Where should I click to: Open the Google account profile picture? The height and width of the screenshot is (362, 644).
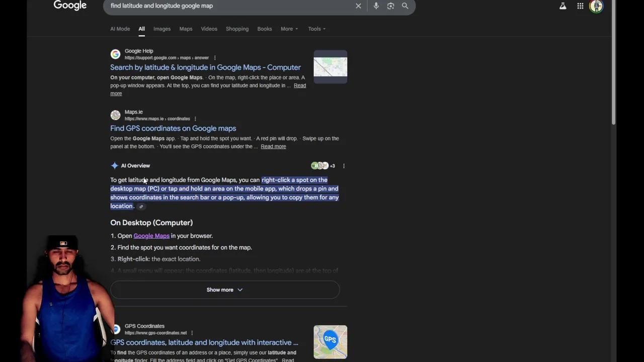coord(596,6)
